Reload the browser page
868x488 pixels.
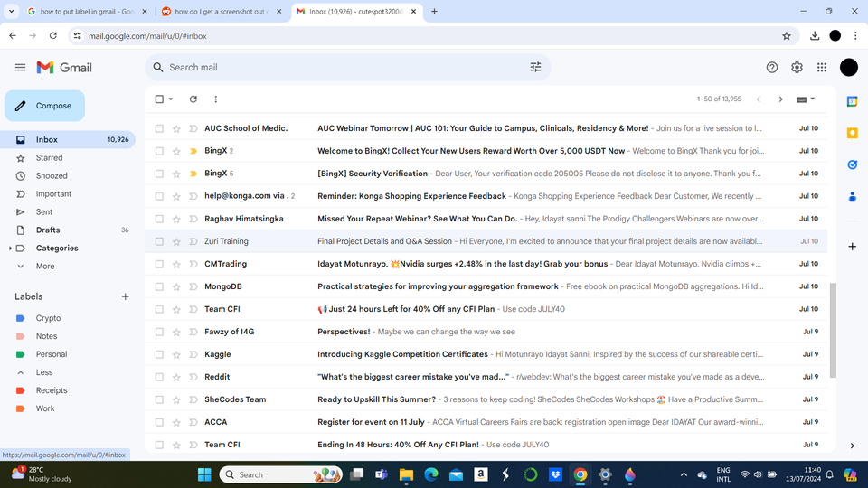click(x=53, y=36)
